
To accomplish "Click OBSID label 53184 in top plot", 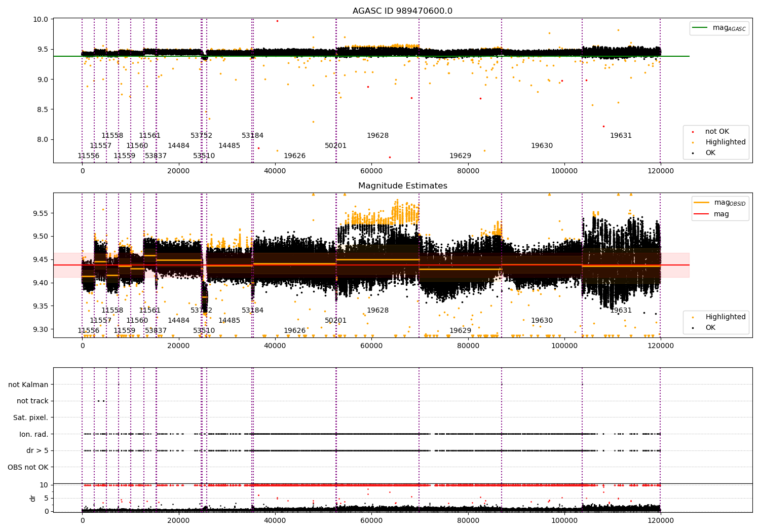I will [253, 136].
